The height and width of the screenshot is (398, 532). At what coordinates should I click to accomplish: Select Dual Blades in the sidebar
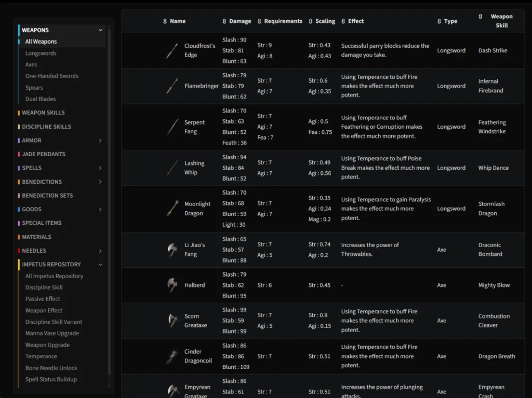pyautogui.click(x=41, y=99)
